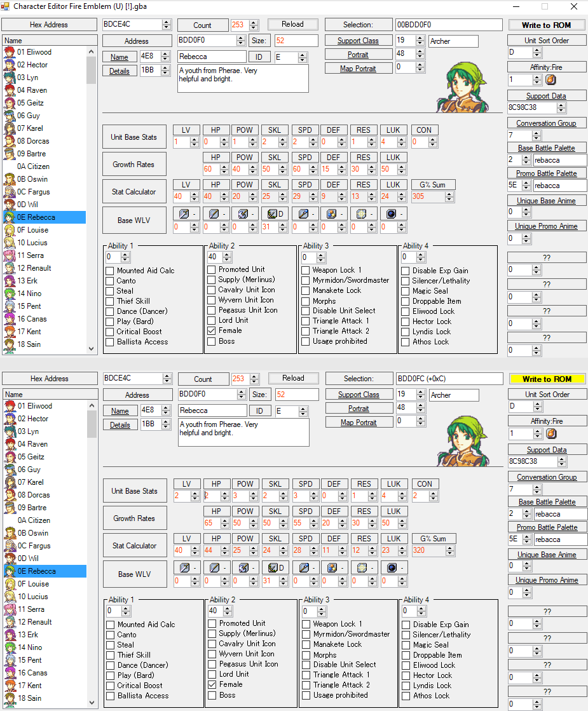This screenshot has height=711, width=588.
Task: Click the Fire affinity icon in bottom panel
Action: click(550, 433)
